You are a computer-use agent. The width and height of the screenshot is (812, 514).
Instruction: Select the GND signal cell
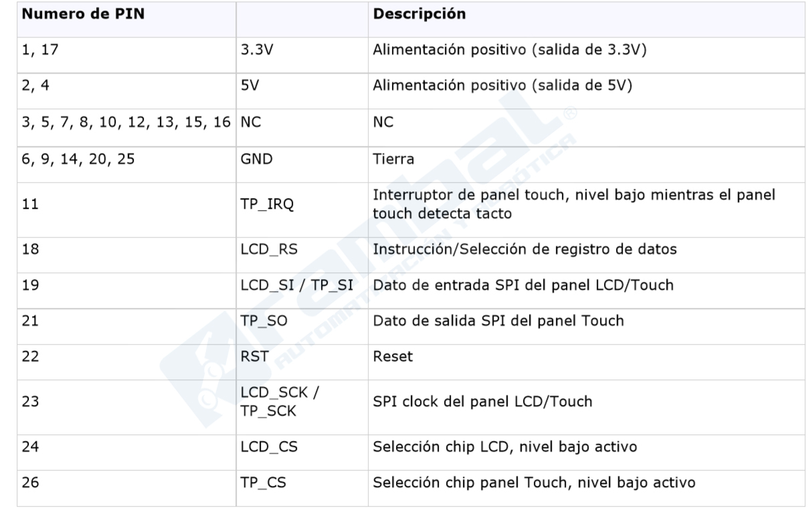coord(302,161)
